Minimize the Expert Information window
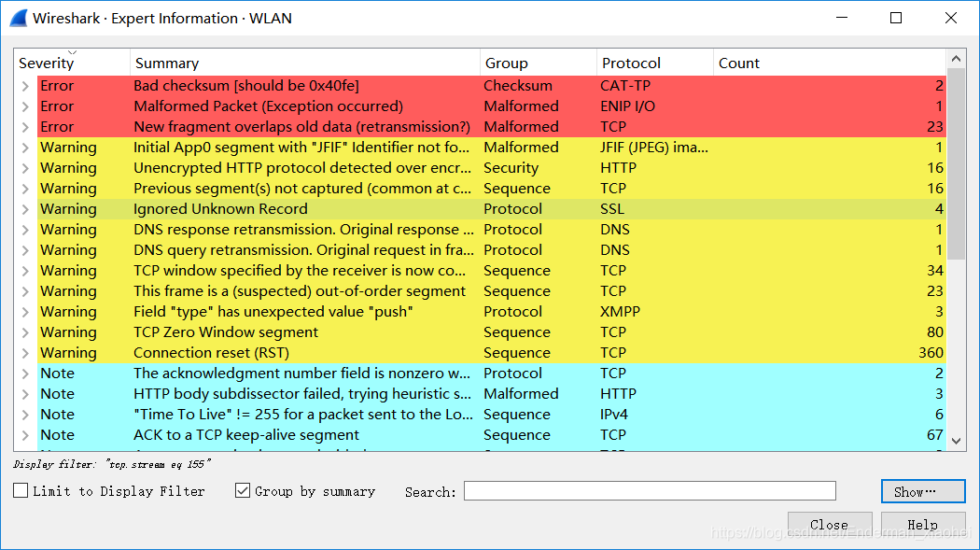Viewport: 980px width, 550px height. click(x=842, y=18)
